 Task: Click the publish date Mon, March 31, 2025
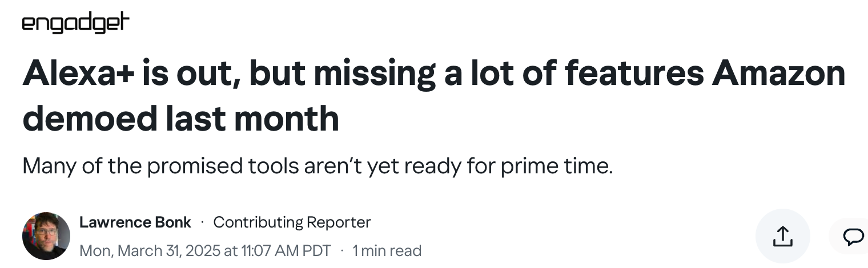tap(148, 251)
